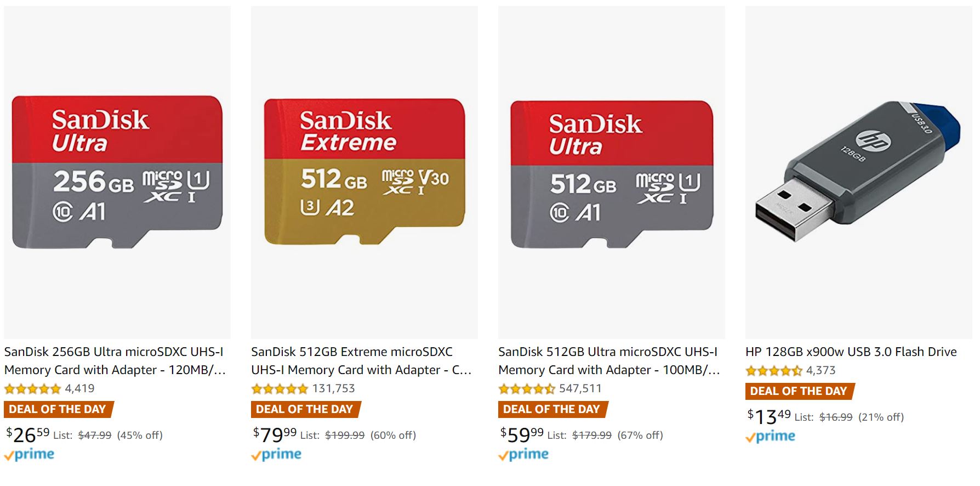Open the SanDisk 256GB Ultra card image
Screen dimensions: 980x486
click(x=117, y=172)
